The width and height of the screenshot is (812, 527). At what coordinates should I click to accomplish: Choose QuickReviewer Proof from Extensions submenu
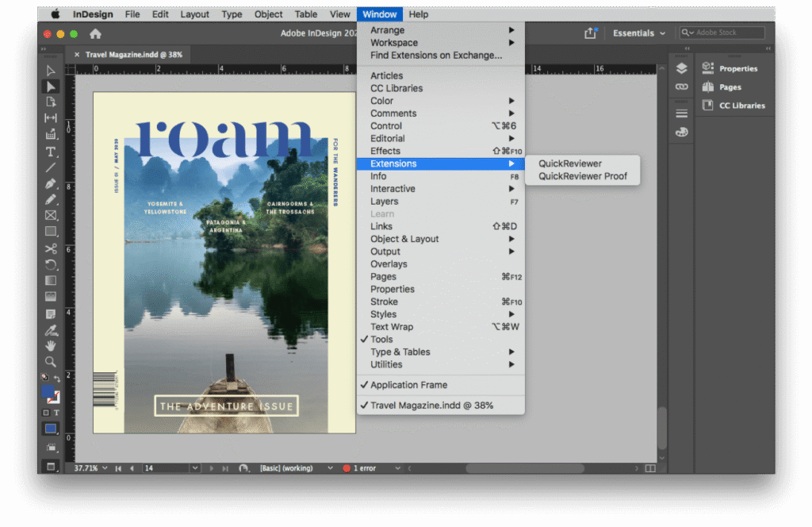coord(582,176)
